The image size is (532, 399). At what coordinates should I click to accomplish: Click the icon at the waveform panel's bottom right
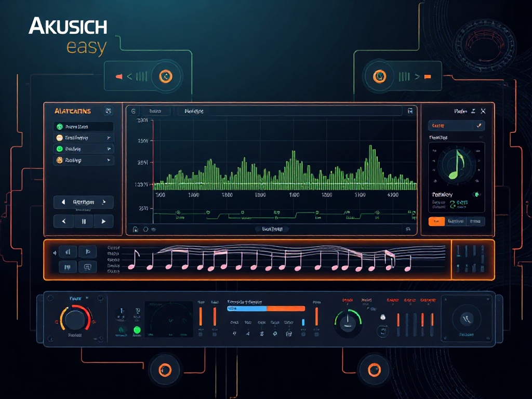[408, 229]
